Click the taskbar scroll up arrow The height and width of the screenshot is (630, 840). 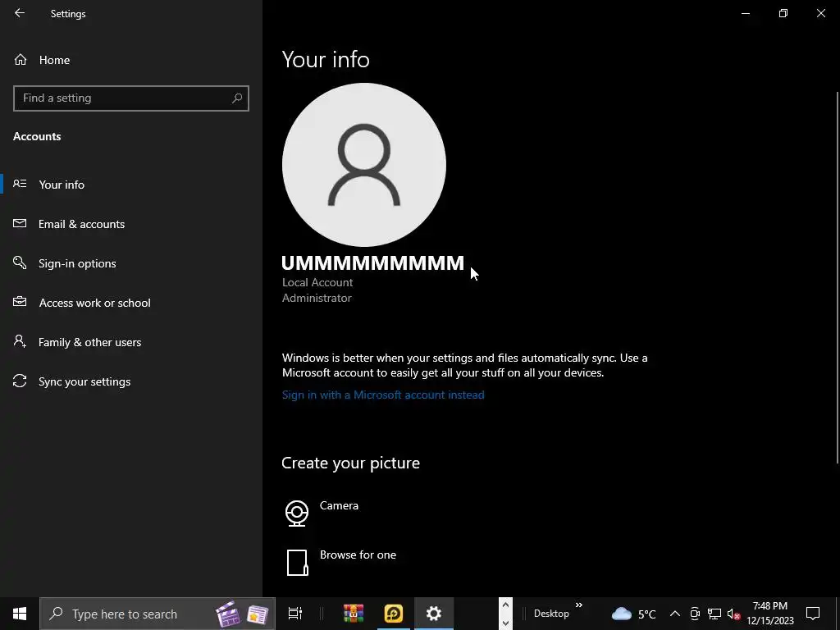point(505,605)
